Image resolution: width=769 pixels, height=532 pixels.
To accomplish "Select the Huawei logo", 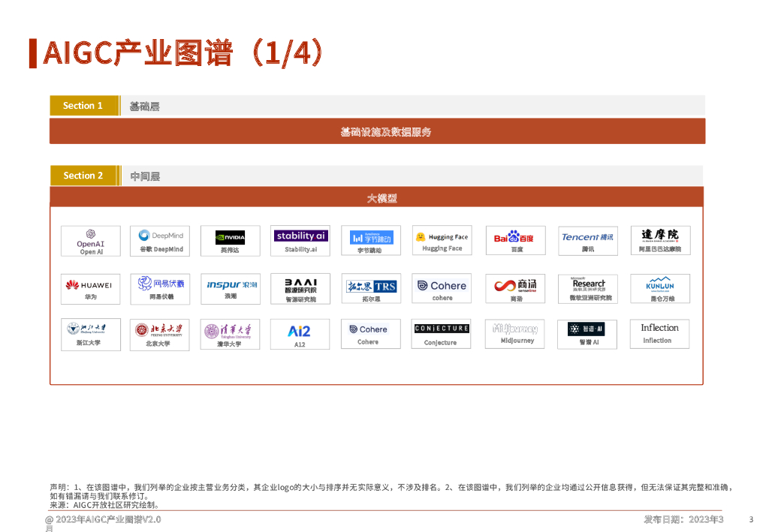I will pos(90,285).
